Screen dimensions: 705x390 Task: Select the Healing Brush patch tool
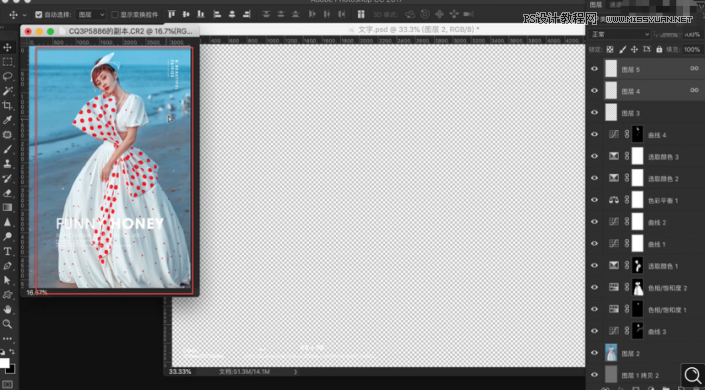8,134
